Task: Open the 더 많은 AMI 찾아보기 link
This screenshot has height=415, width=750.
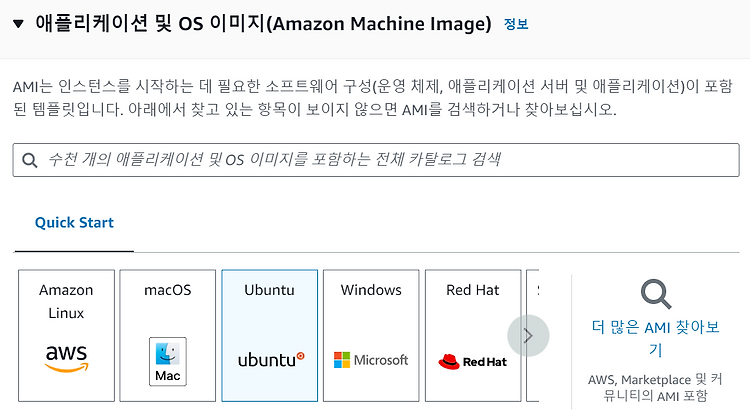Action: tap(656, 339)
